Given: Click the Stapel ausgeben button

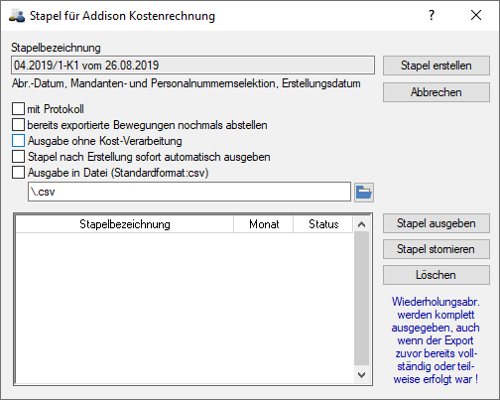Looking at the screenshot, I should coord(436,223).
